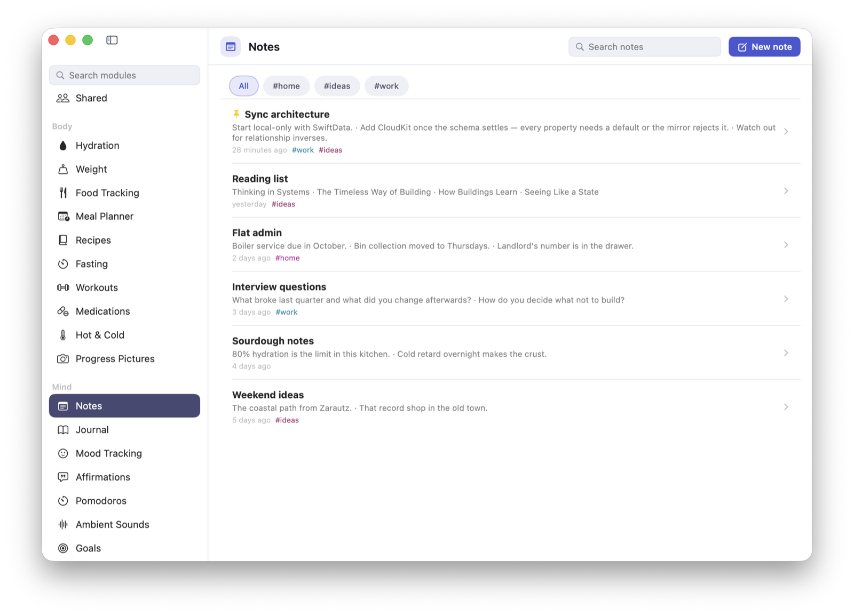The height and width of the screenshot is (616, 854).
Task: Open Ambient Sounds waveform icon
Action: click(63, 524)
